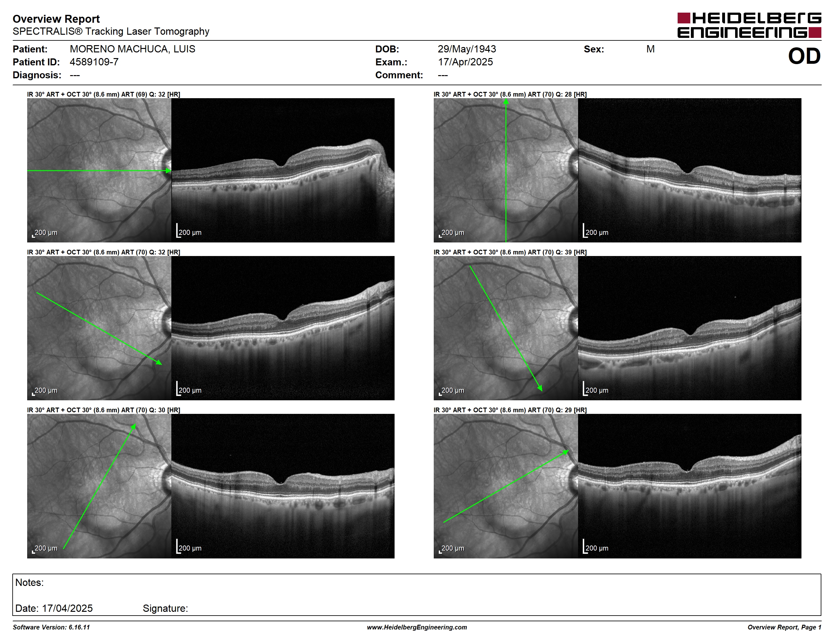Open OCT B-scan of the Q: 30 scan
The image size is (834, 644).
[283, 486]
